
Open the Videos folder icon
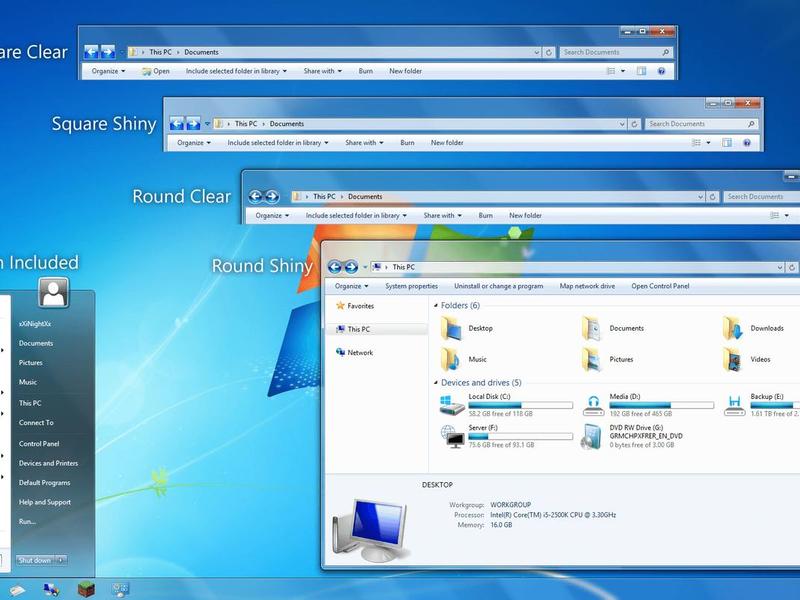[733, 359]
